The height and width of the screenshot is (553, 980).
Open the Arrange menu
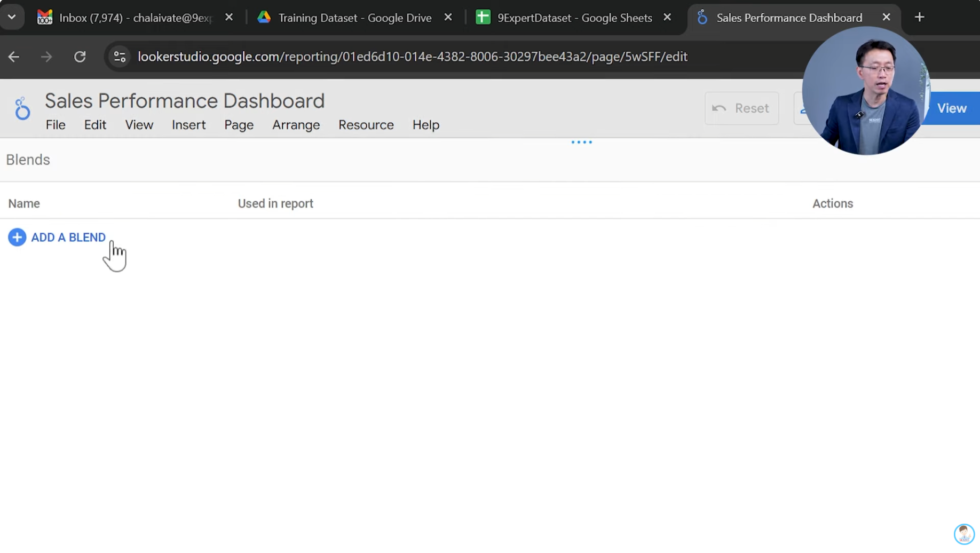[x=296, y=125]
